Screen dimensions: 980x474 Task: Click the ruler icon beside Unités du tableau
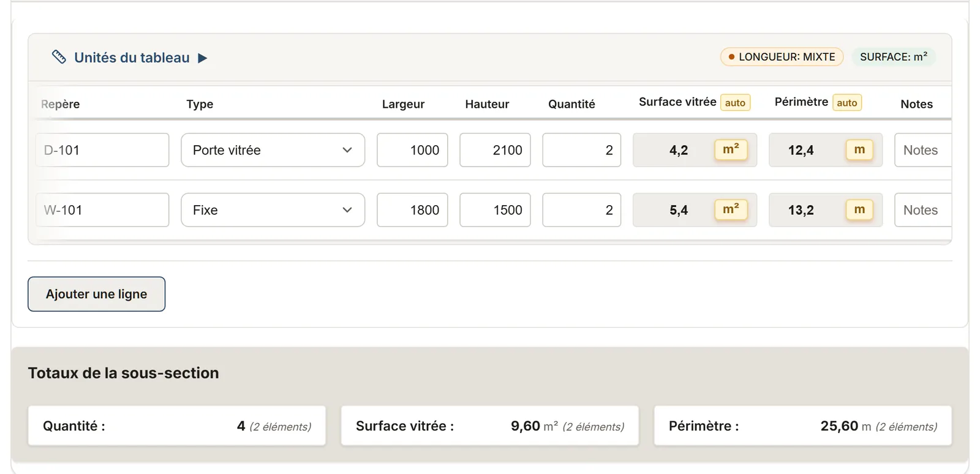pyautogui.click(x=59, y=57)
